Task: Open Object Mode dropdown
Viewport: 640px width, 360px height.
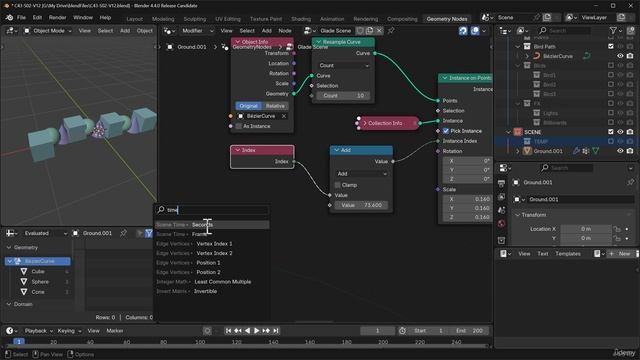Action: pos(48,31)
